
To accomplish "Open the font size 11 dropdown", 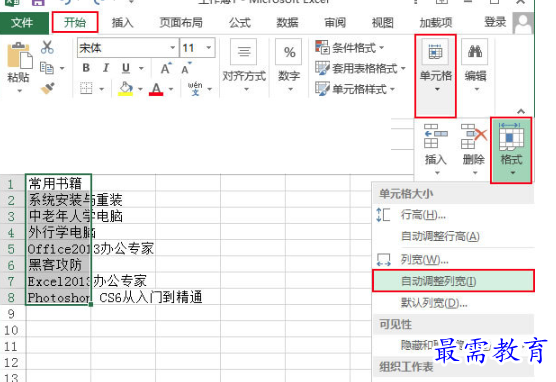I will (x=209, y=48).
